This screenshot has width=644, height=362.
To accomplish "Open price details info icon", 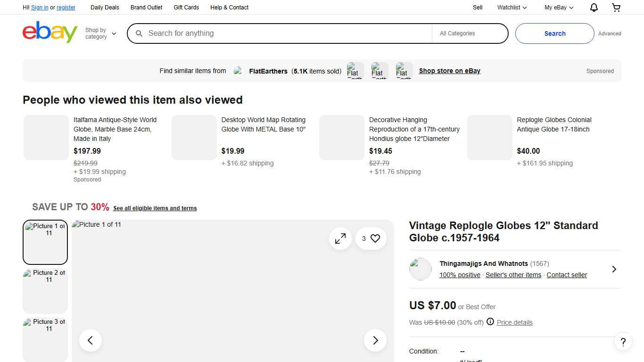I will click(x=490, y=322).
